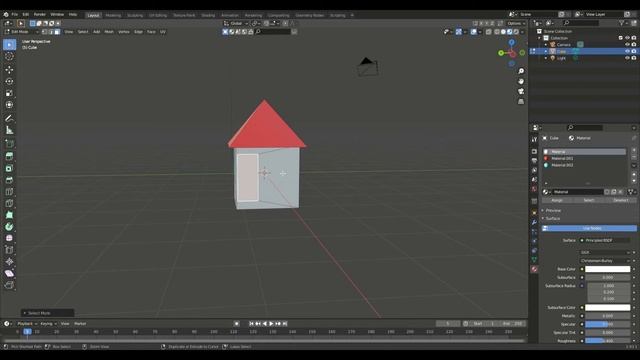Enable edge select mode
This screenshot has height=360, width=640.
click(51, 31)
